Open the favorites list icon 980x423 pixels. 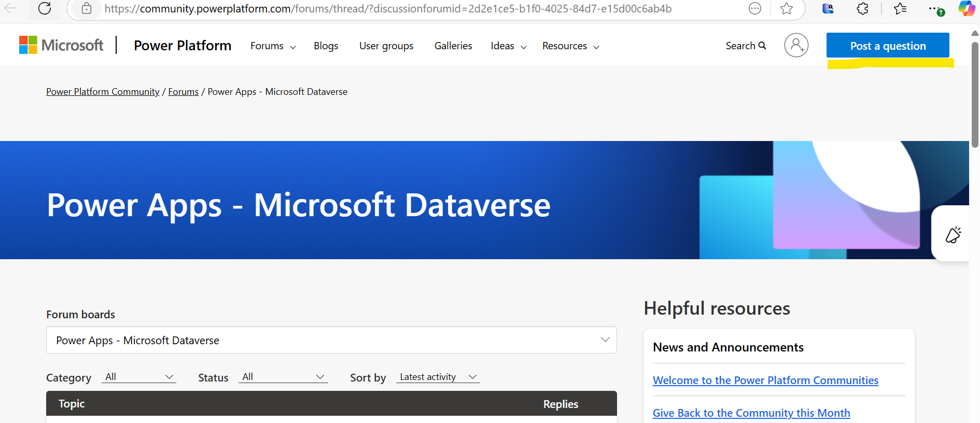coord(900,8)
